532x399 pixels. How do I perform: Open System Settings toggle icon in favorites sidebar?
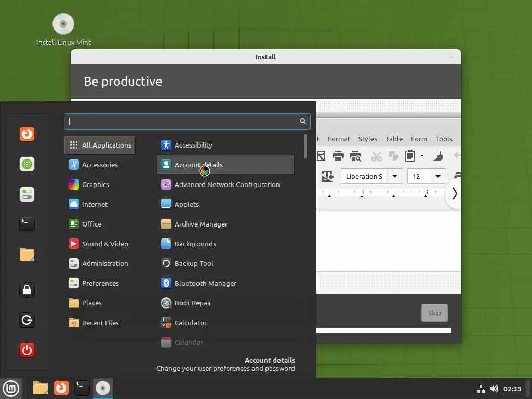pyautogui.click(x=27, y=194)
